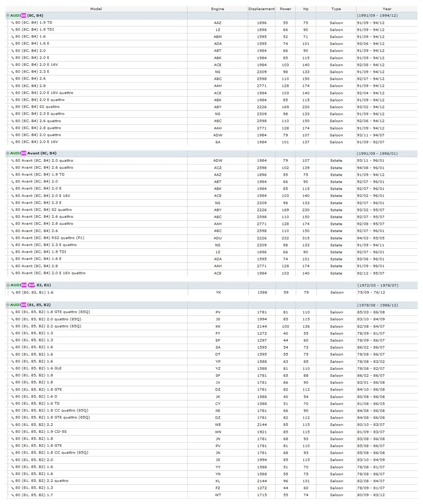Collapse the AUDI 80 (80, 82, B1) group

click(8, 285)
